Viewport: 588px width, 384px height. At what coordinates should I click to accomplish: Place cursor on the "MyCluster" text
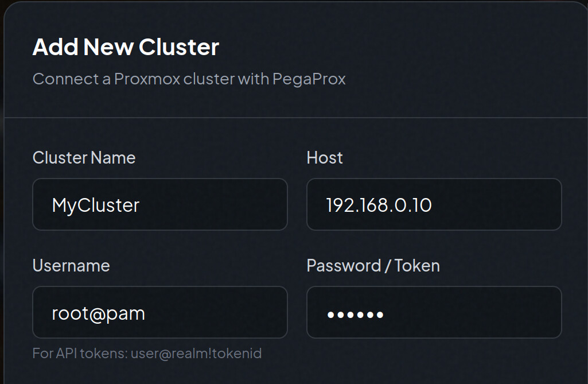[96, 205]
